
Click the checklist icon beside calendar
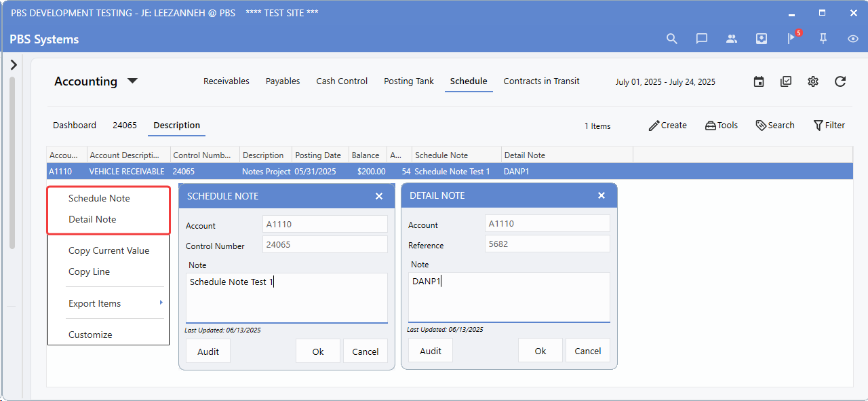(x=786, y=81)
